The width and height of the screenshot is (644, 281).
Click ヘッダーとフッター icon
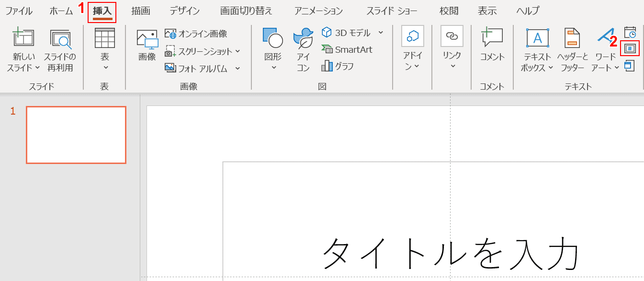pos(572,38)
